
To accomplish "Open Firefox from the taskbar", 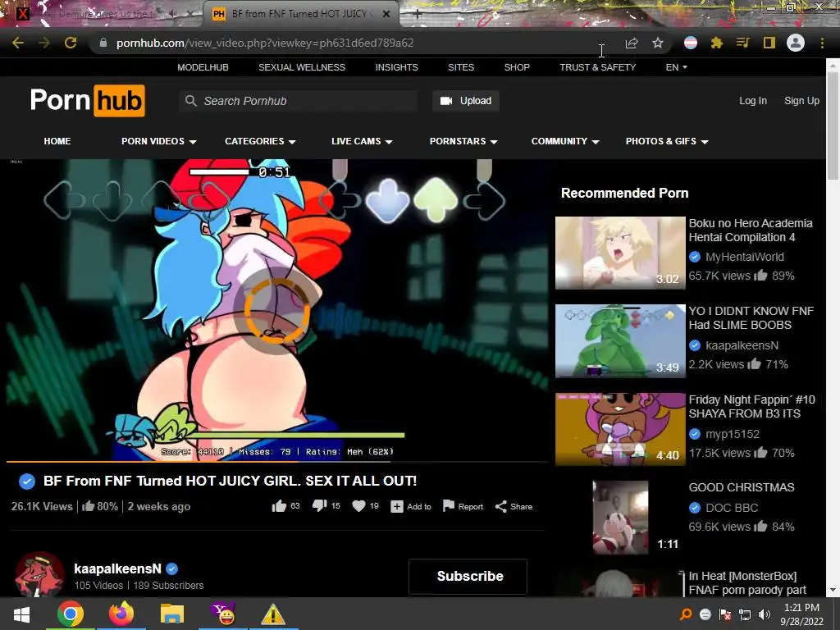I will coord(121,614).
